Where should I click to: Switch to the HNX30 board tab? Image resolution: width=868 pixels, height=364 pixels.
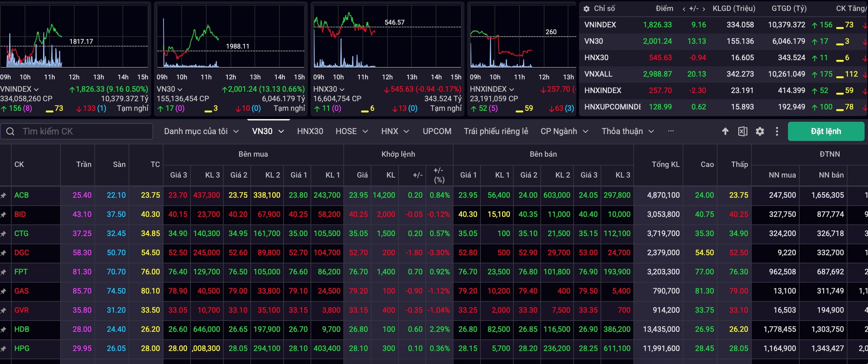click(x=310, y=131)
